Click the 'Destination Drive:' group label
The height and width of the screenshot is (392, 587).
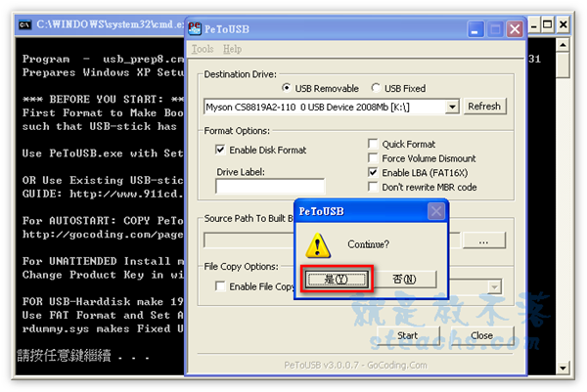[x=240, y=74]
